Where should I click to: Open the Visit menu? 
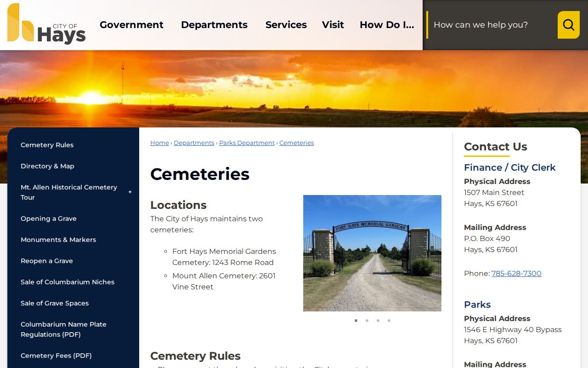(333, 25)
